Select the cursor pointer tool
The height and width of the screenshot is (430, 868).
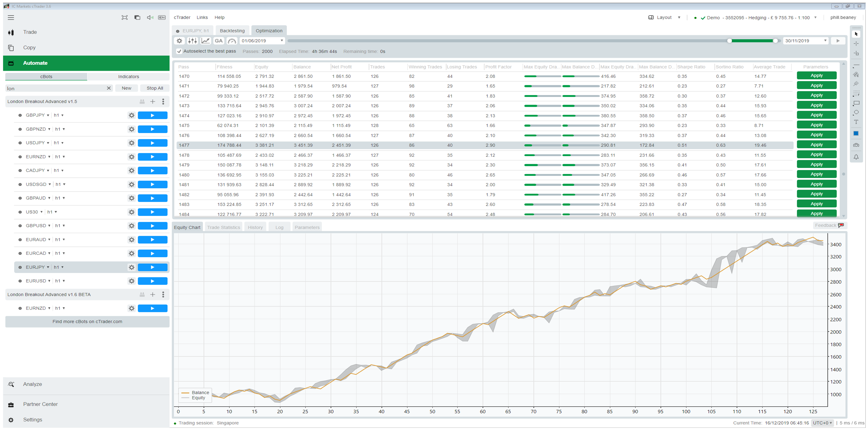point(856,34)
